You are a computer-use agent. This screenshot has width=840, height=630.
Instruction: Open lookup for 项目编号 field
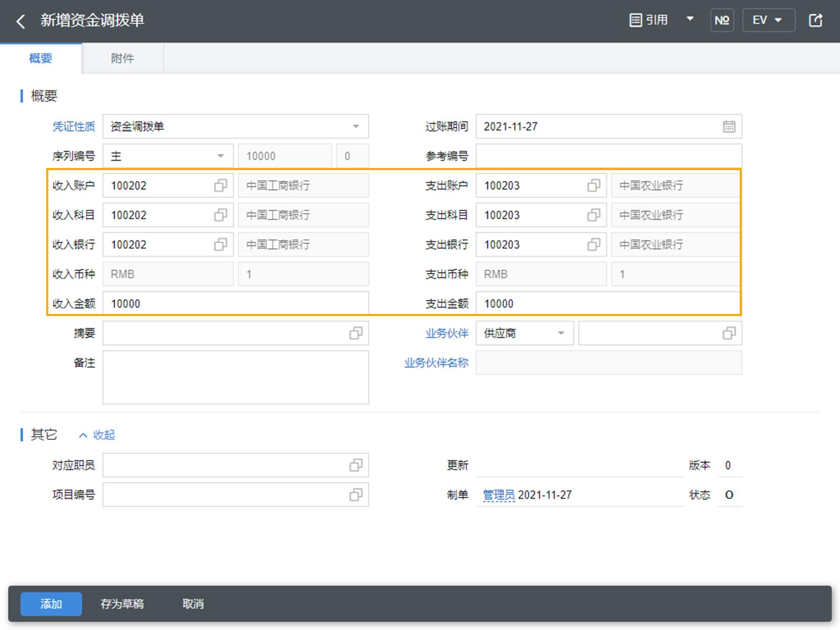(356, 495)
